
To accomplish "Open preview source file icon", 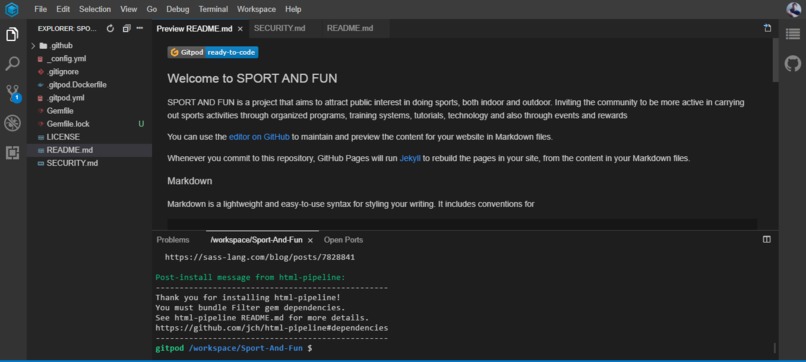I will click(x=767, y=28).
